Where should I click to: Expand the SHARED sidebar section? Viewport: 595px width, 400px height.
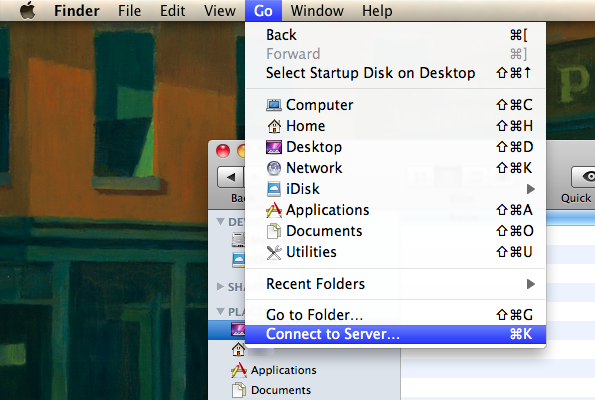click(x=220, y=287)
